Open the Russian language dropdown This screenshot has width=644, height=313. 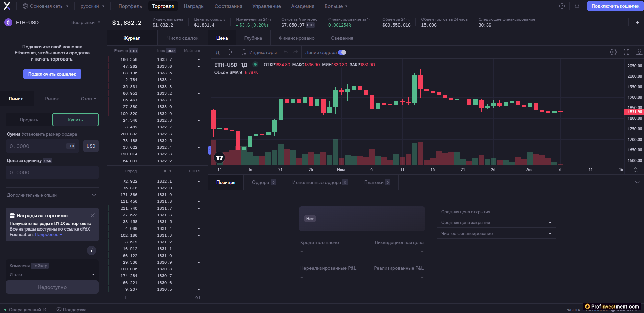(93, 6)
